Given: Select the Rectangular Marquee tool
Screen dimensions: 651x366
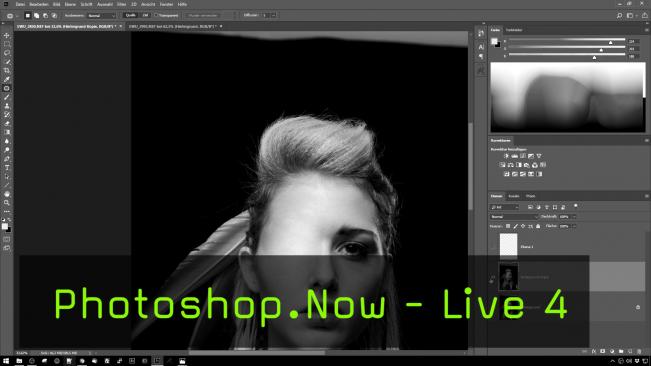Looking at the screenshot, I should (x=7, y=44).
